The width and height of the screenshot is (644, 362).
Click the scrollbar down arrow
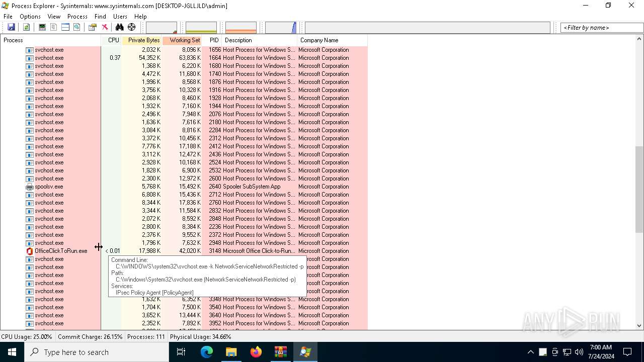(639, 326)
